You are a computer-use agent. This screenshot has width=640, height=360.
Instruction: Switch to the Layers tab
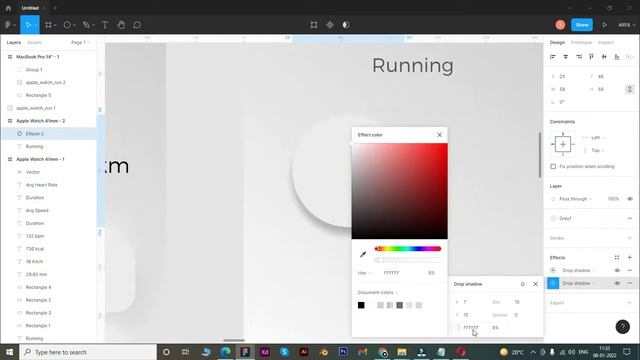pos(13,42)
